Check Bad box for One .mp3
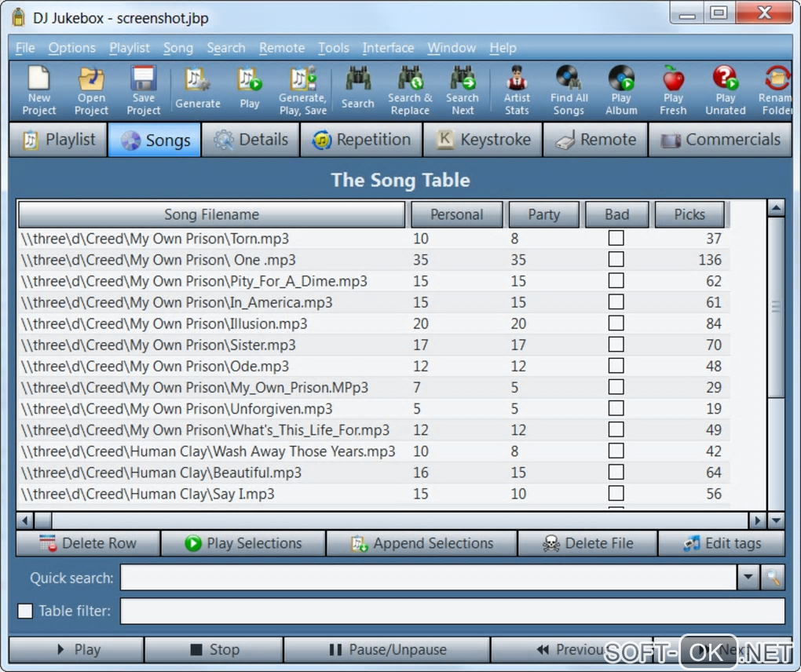The image size is (801, 672). click(616, 259)
